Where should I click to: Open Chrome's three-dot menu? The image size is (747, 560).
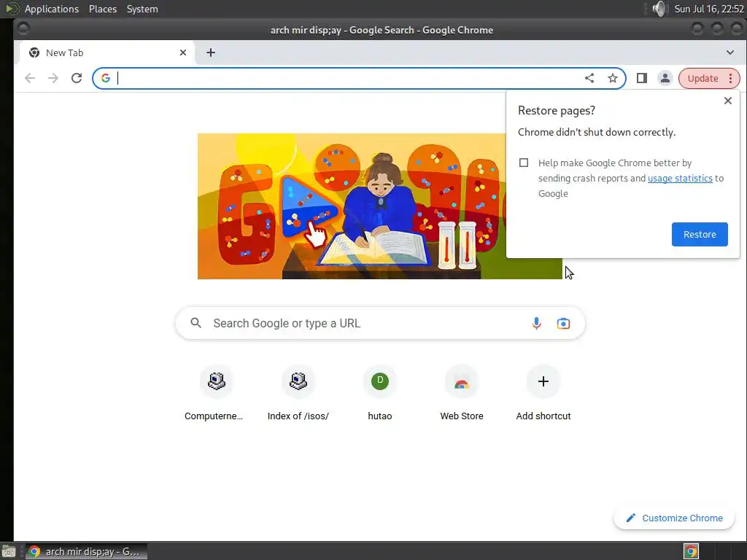[x=730, y=78]
